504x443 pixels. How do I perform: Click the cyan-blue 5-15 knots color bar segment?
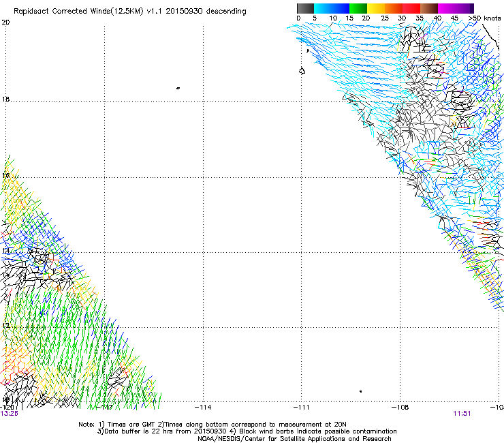coord(332,8)
